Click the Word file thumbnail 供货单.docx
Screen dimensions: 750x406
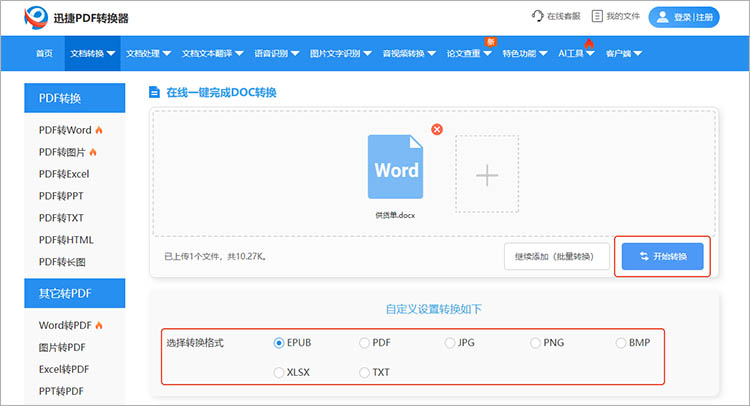coord(396,167)
